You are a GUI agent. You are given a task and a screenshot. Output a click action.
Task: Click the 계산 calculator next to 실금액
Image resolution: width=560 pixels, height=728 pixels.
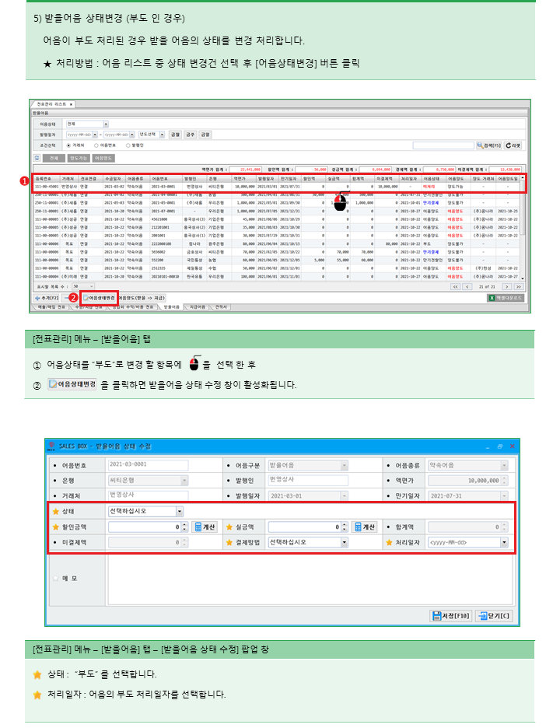pyautogui.click(x=364, y=527)
